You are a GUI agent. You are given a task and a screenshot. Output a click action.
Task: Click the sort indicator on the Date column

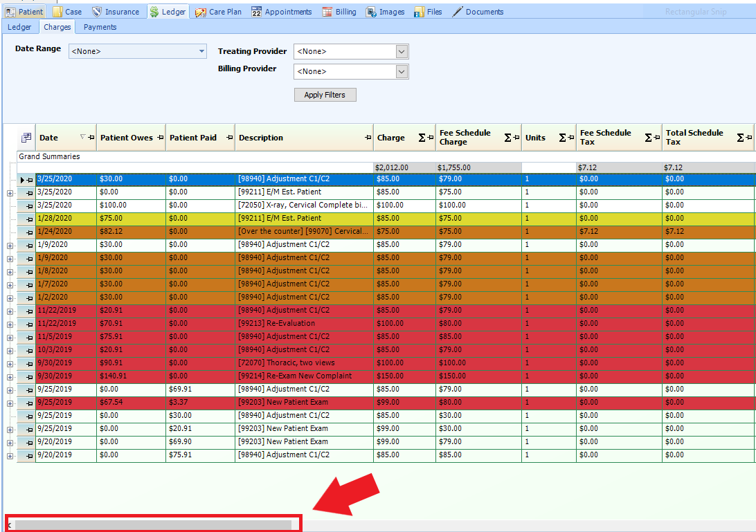point(82,138)
